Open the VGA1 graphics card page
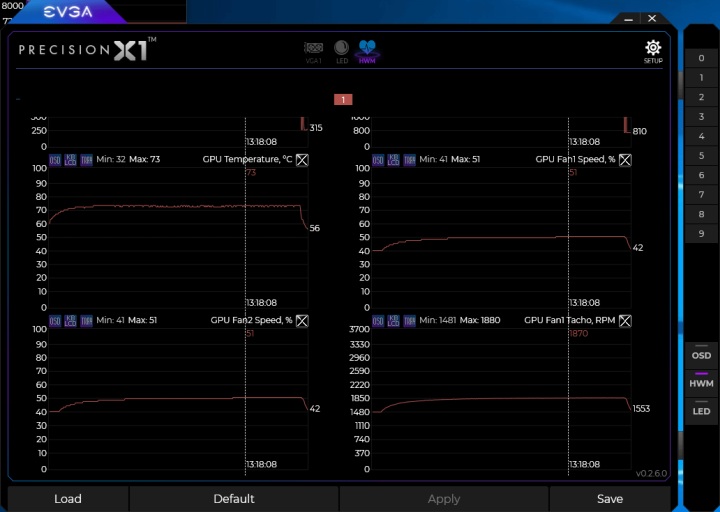Screen dimensions: 720x512 314,51
